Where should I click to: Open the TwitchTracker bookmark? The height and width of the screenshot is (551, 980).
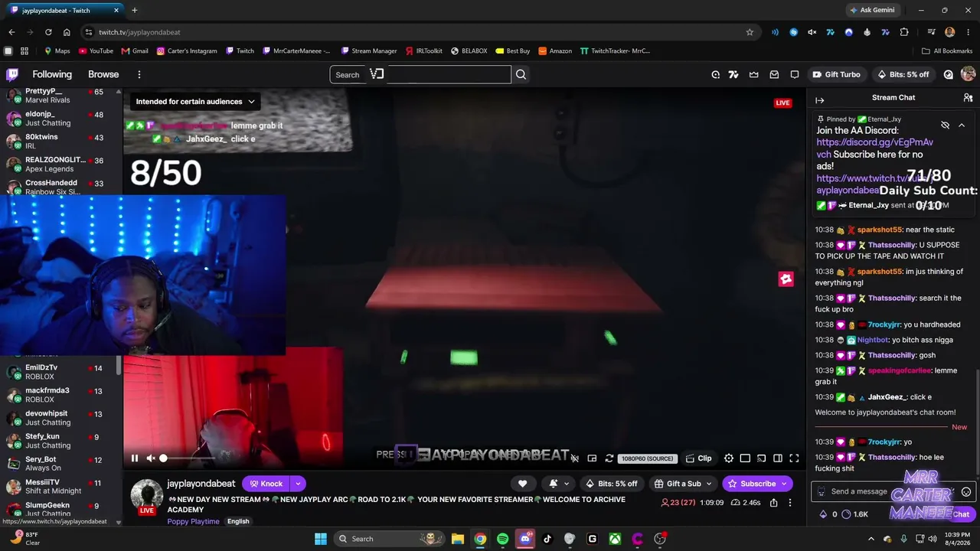pos(615,51)
